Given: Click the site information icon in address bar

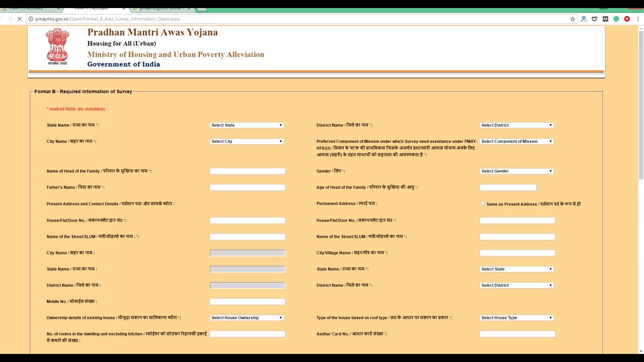Looking at the screenshot, I should coord(31,19).
